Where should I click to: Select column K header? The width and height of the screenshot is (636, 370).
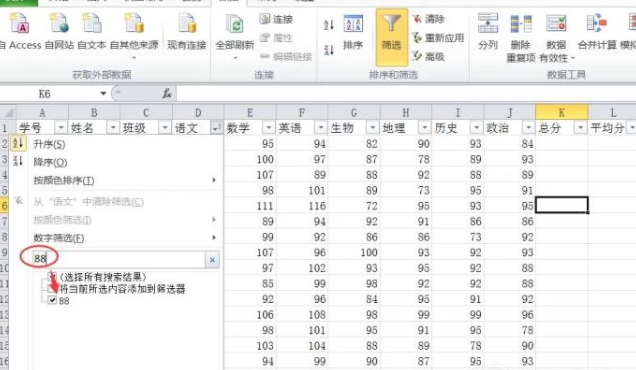click(x=562, y=112)
